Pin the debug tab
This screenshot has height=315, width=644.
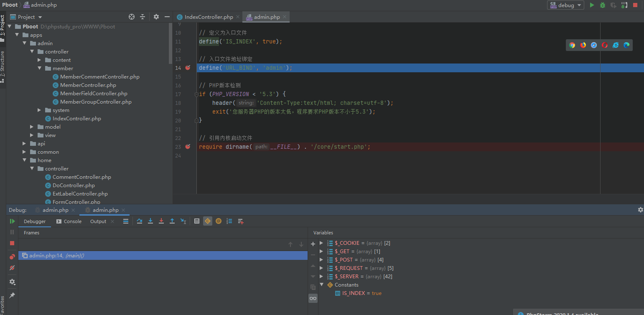pyautogui.click(x=12, y=295)
